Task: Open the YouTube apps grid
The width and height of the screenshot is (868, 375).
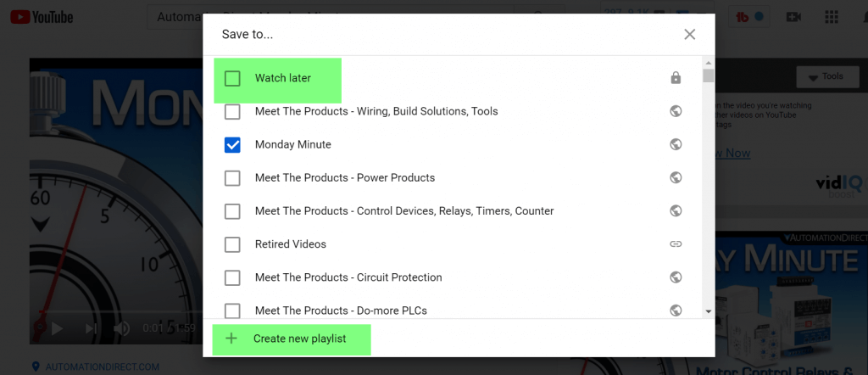Action: (831, 17)
